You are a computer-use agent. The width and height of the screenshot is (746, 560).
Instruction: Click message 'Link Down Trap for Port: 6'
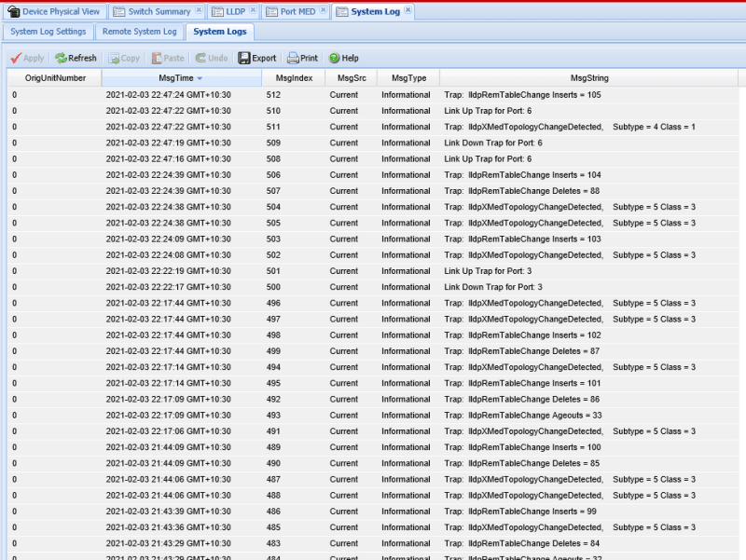[493, 143]
